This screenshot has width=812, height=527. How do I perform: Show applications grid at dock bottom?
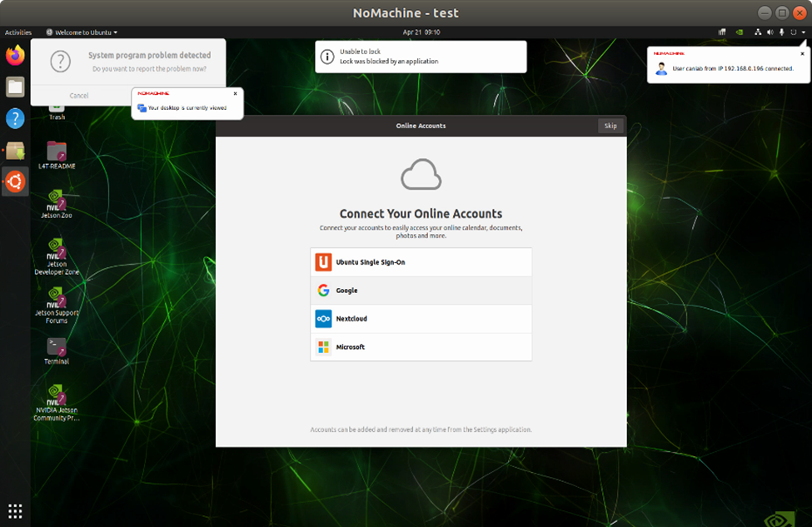pyautogui.click(x=15, y=511)
